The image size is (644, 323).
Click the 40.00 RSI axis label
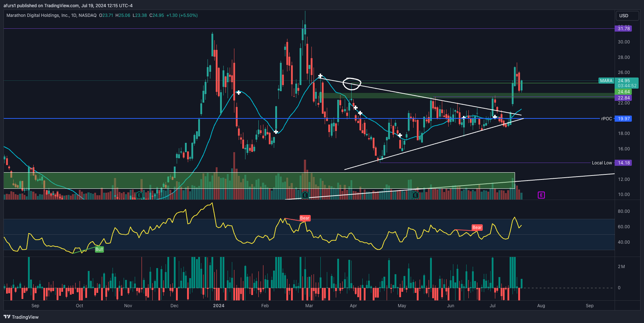pos(624,242)
